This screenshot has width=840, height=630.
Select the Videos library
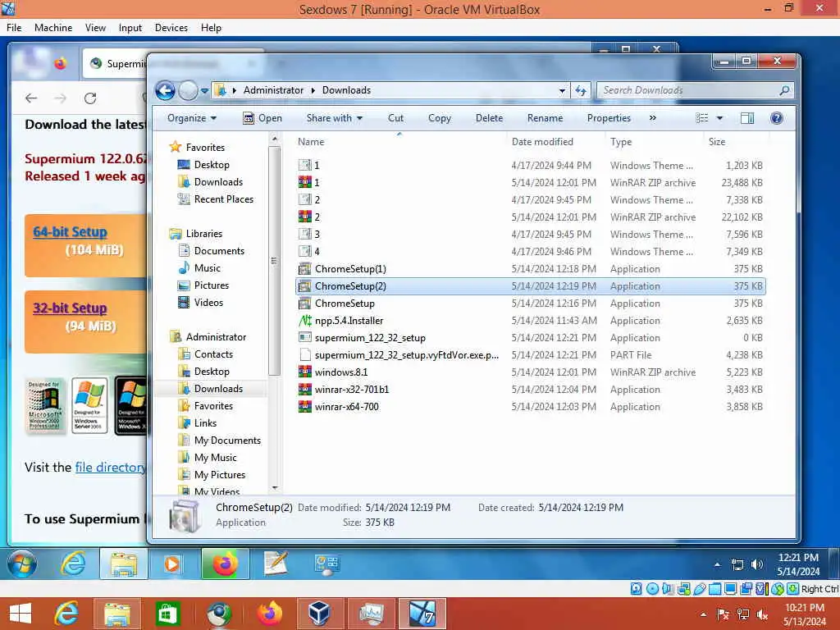(208, 303)
